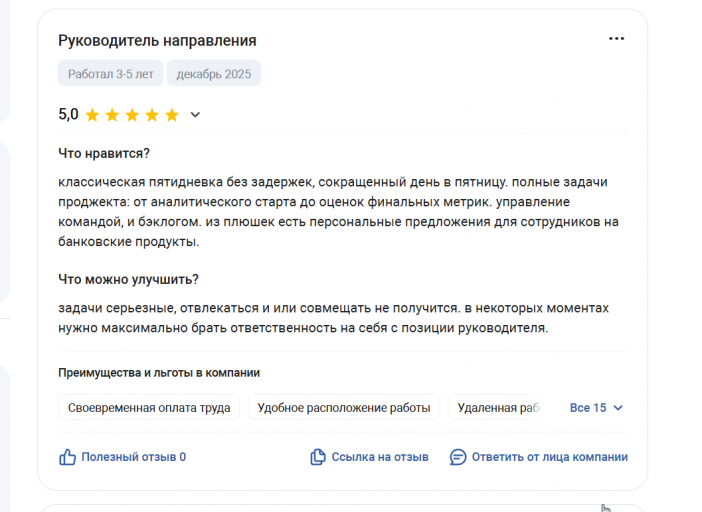Click the third rating star
Image resolution: width=702 pixels, height=512 pixels.
pos(132,115)
